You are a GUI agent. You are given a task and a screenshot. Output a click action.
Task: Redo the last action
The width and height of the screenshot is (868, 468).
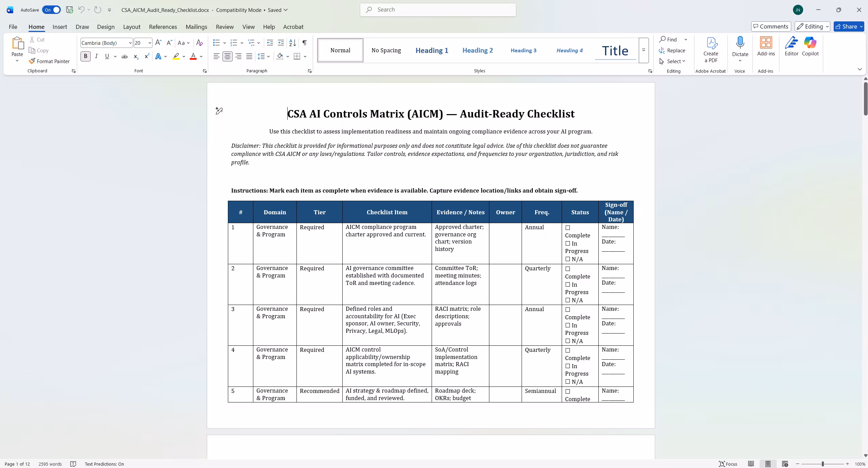(98, 10)
